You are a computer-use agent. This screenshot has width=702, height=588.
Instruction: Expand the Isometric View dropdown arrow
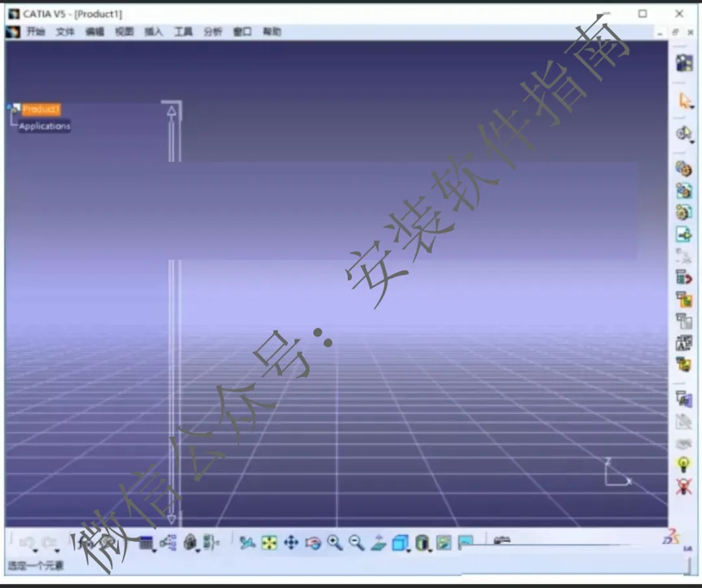coord(408,551)
